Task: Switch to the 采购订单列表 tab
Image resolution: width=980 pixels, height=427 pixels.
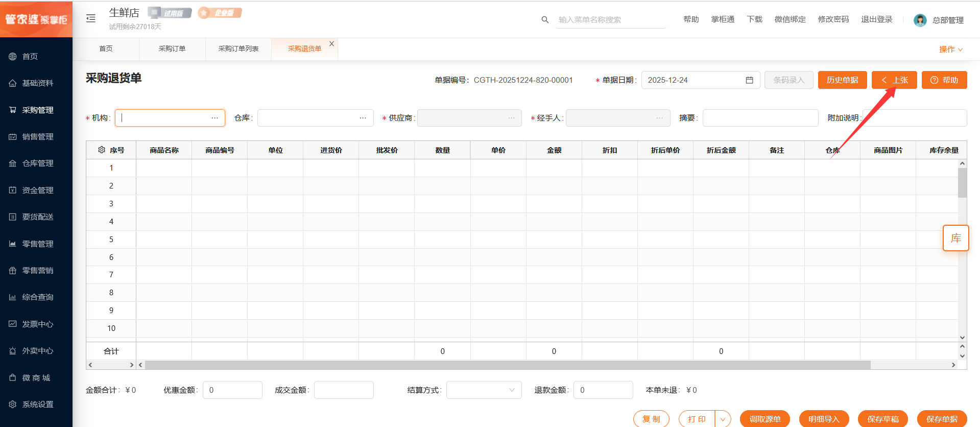Action: point(238,49)
